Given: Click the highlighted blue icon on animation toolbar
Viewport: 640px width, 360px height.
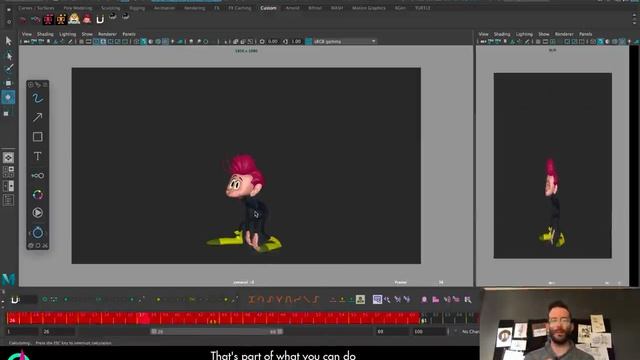Looking at the screenshot, I should point(377,300).
